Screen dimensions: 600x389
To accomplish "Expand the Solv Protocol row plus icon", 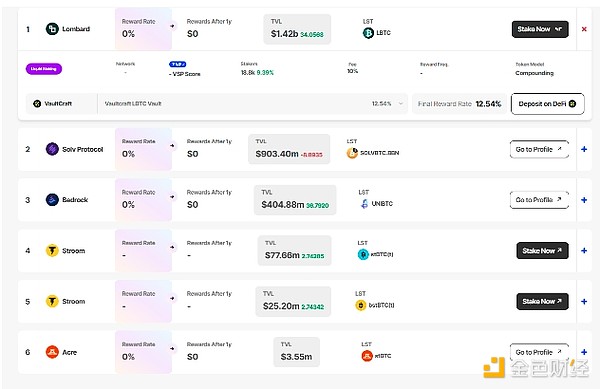I will pos(584,149).
